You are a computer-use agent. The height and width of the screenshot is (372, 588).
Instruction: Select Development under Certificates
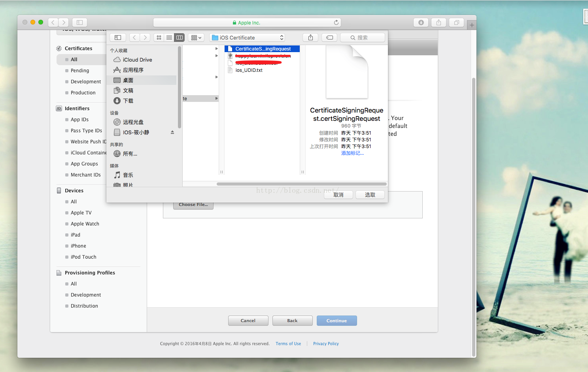point(86,82)
